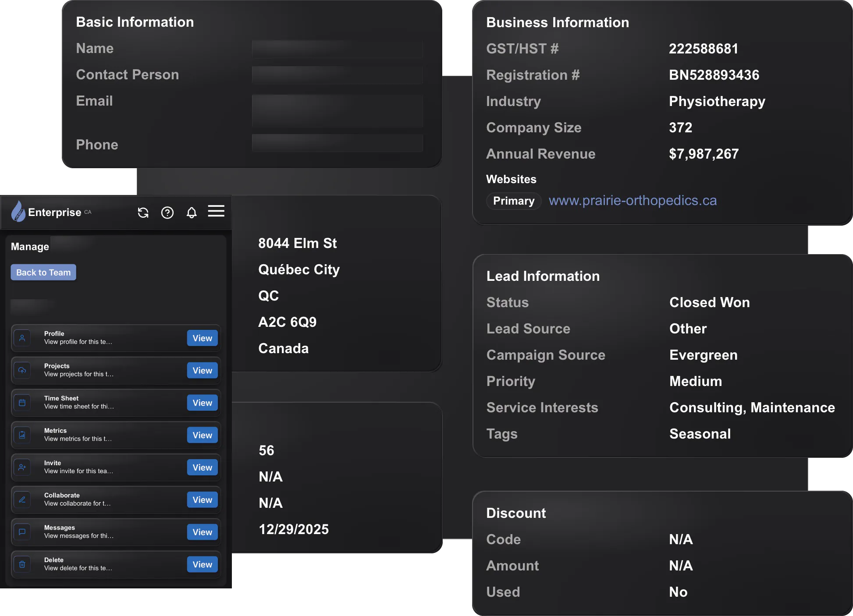Viewport: 853px width, 616px height.
Task: Click the Primary website tag
Action: 513,201
